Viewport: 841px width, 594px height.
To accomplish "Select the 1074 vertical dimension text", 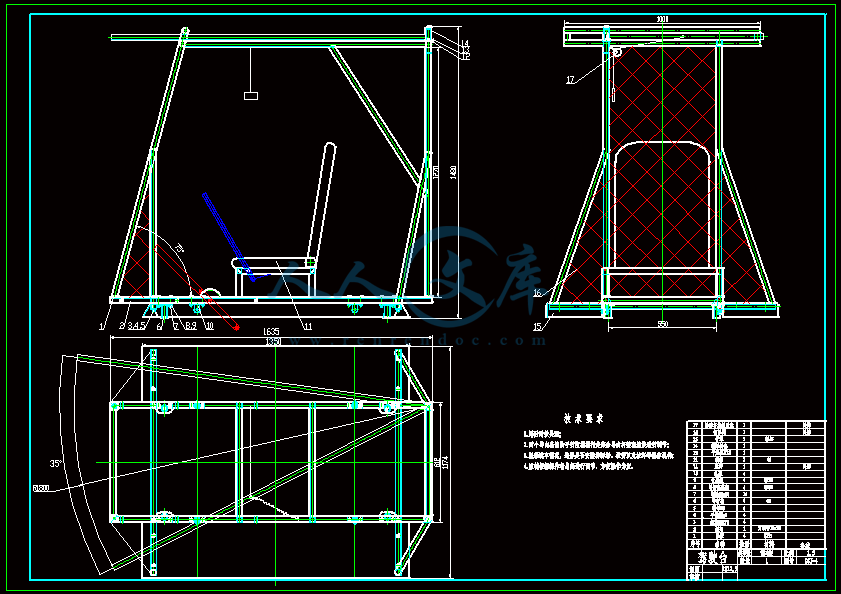I will 445,462.
